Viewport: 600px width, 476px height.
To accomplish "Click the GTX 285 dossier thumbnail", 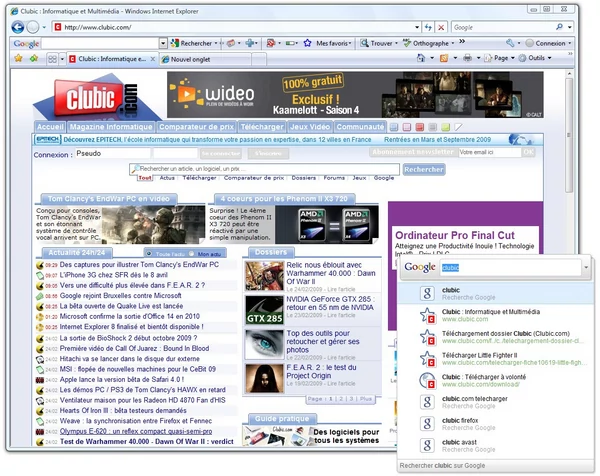I will (264, 310).
